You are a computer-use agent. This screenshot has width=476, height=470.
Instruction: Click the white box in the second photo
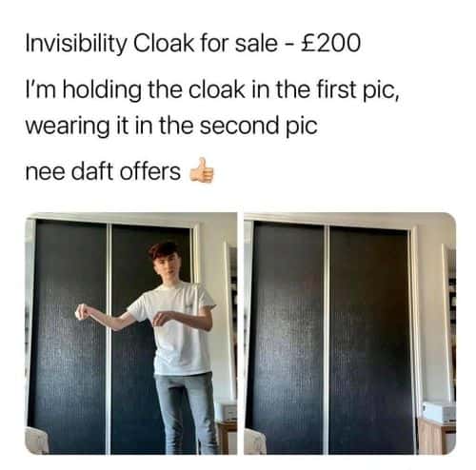[439, 412]
